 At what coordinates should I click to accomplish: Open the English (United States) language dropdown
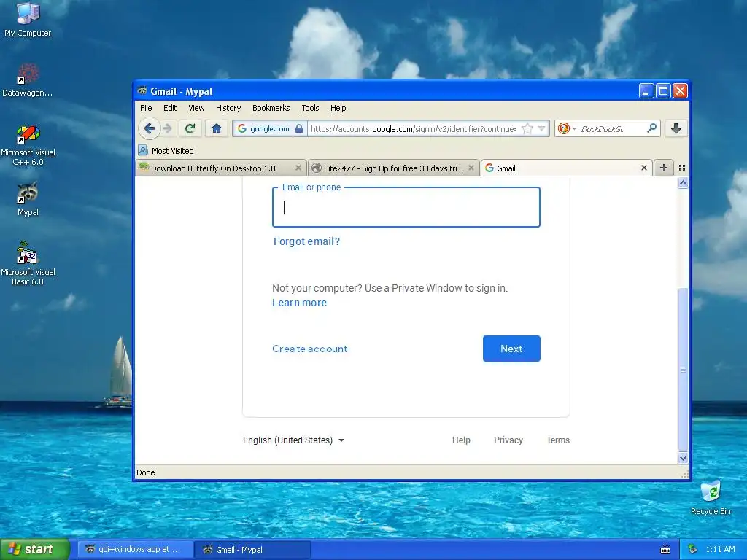[293, 440]
